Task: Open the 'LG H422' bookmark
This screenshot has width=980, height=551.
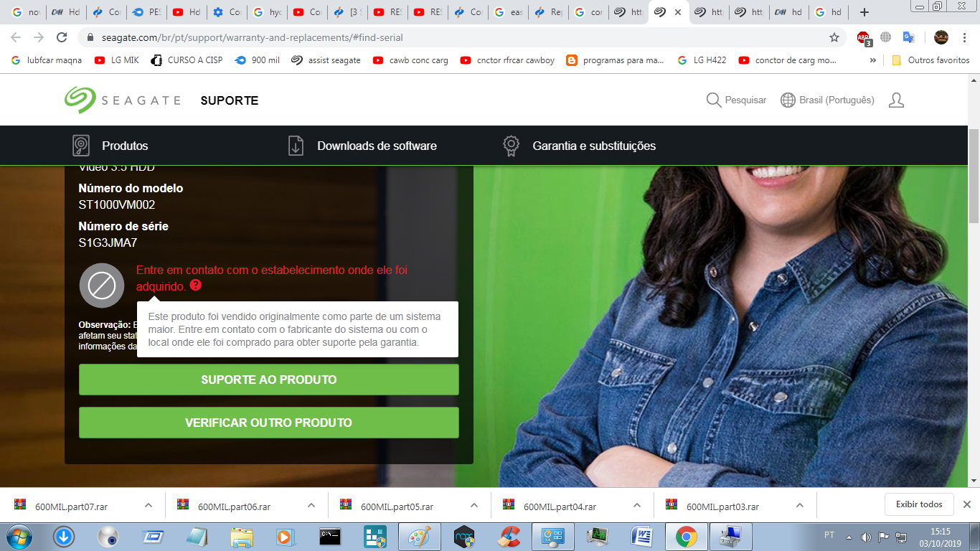Action: 702,60
